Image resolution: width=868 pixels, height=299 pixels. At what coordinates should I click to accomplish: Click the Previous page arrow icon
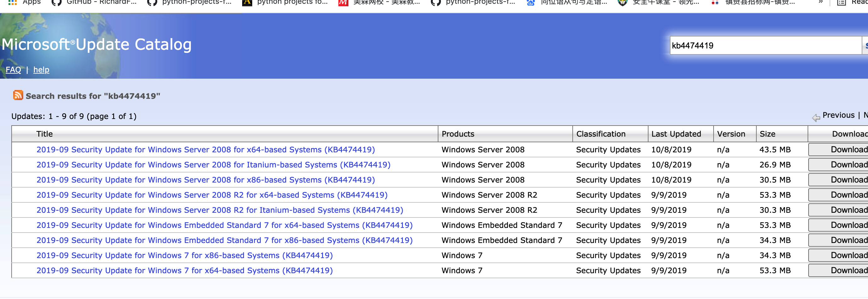click(x=816, y=117)
